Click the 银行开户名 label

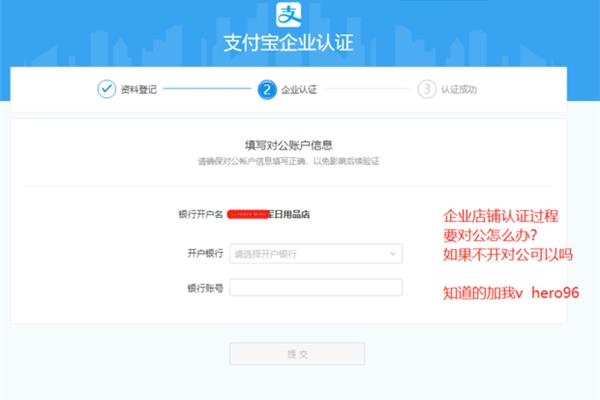[x=201, y=214]
